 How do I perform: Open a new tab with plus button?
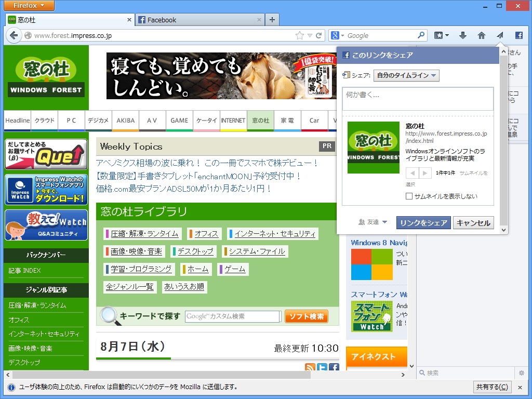click(x=272, y=20)
